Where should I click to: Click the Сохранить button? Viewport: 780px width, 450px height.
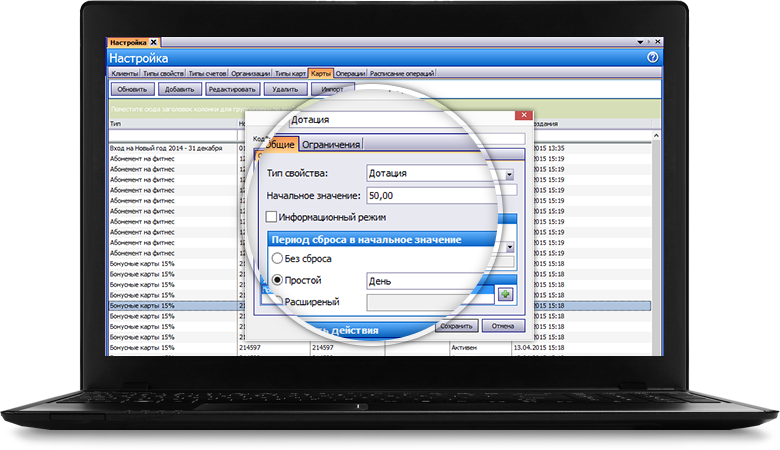coord(457,326)
